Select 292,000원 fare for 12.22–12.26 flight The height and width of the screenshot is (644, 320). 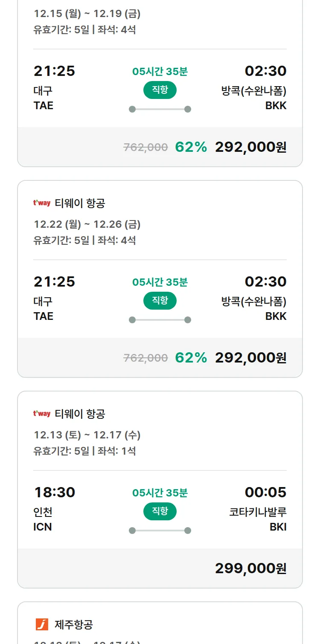coord(250,358)
